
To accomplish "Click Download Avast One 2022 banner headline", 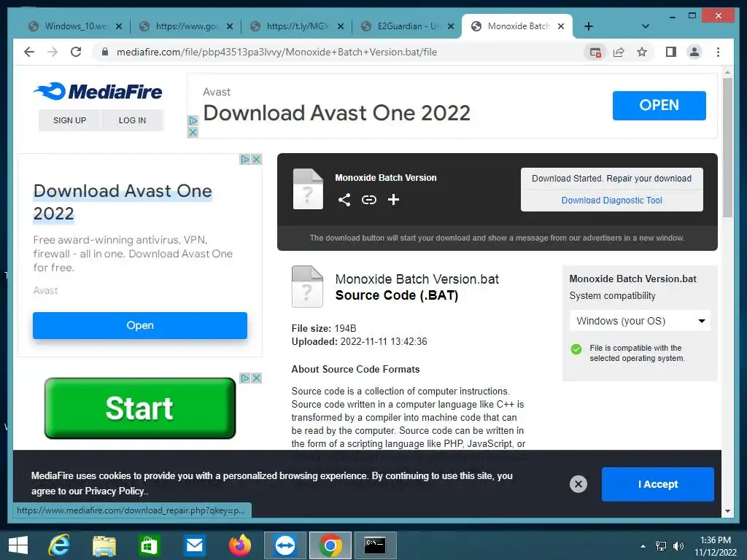I will [337, 113].
